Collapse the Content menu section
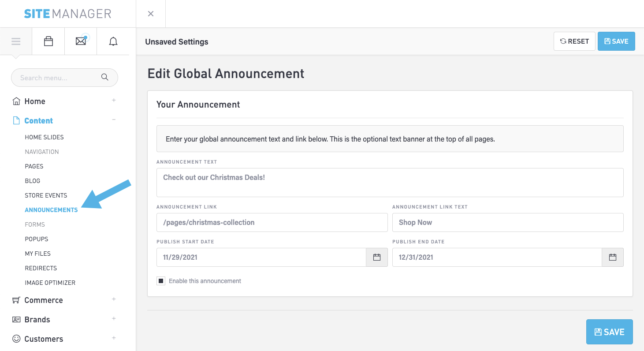The height and width of the screenshot is (351, 644). tap(114, 120)
